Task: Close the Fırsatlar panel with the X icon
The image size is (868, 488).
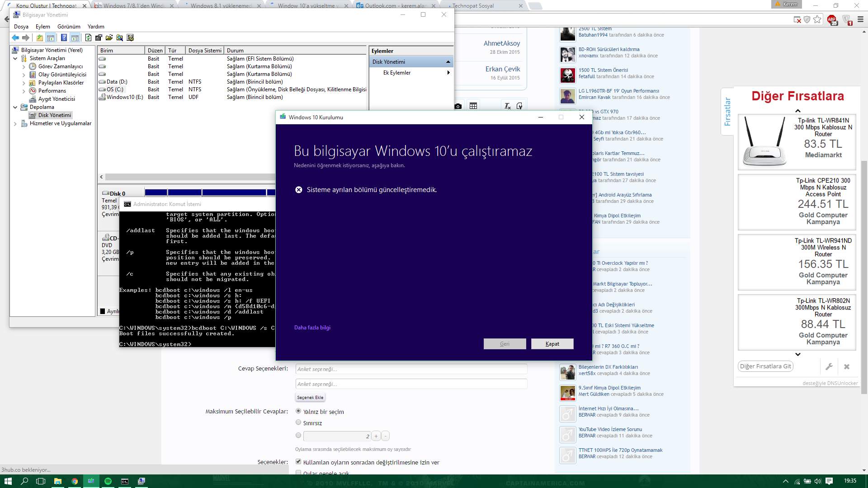Action: point(847,366)
